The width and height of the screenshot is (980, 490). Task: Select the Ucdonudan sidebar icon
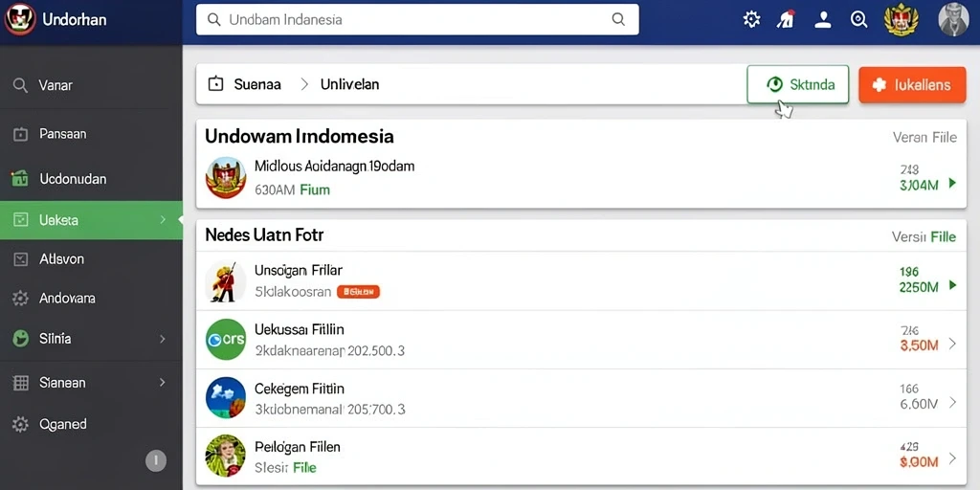20,179
